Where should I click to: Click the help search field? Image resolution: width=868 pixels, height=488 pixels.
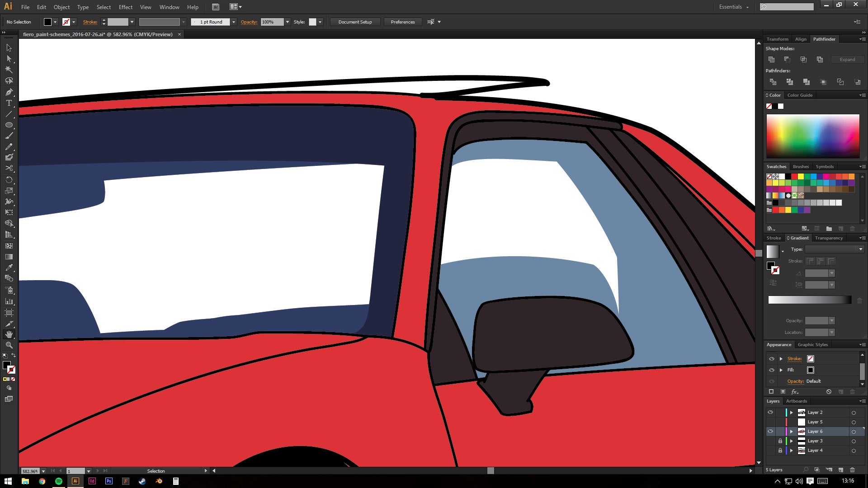pos(787,7)
